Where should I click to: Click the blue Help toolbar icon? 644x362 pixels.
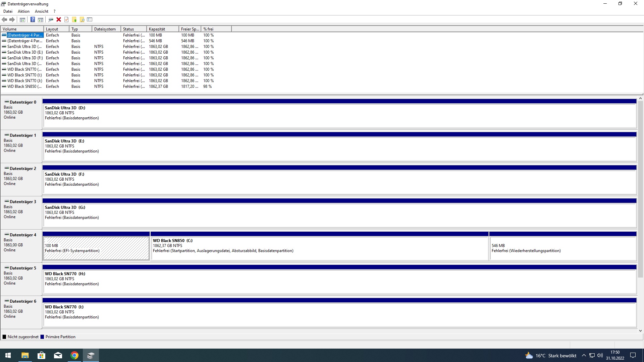(x=33, y=19)
